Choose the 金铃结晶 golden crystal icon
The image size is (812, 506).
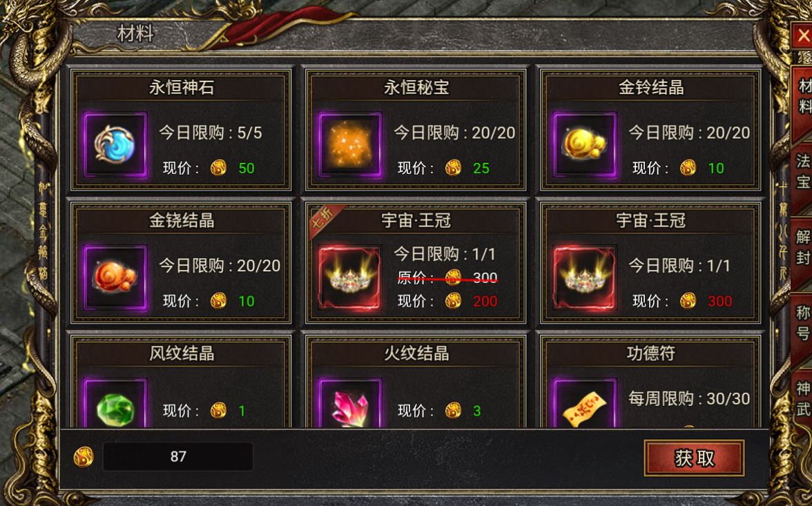(585, 145)
